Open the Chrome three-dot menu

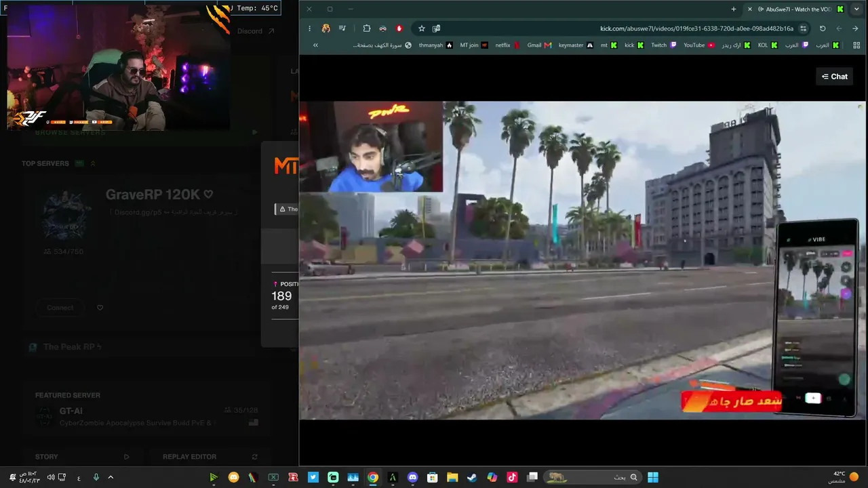(309, 28)
